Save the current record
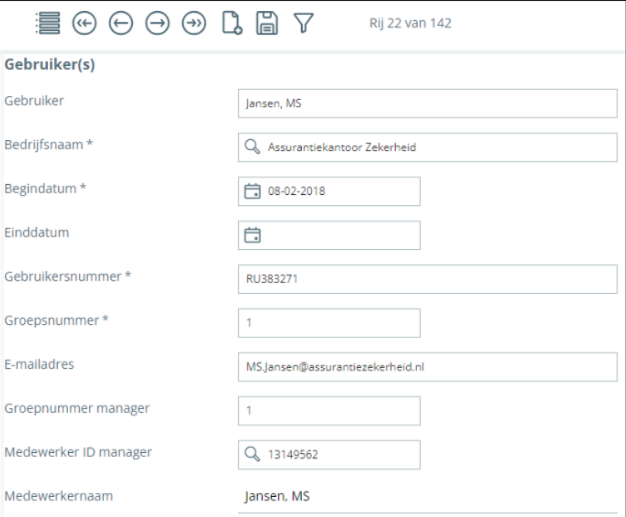 267,23
